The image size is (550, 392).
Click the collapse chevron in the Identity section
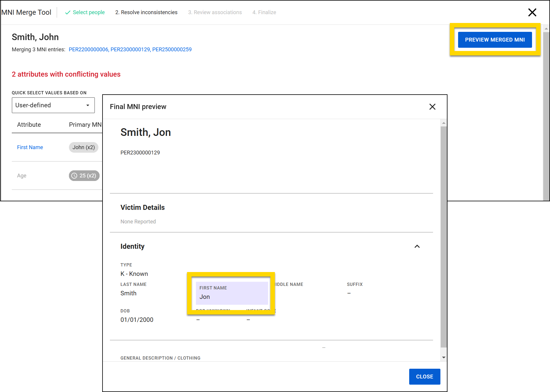pos(417,246)
